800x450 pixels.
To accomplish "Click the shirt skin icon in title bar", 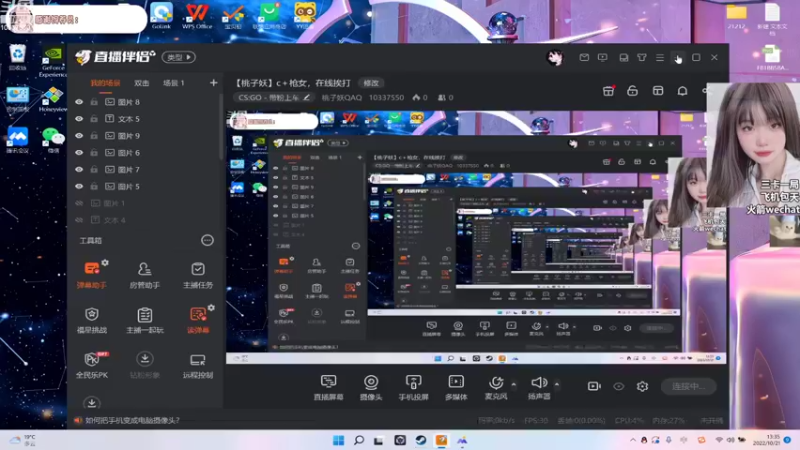I will click(x=642, y=58).
